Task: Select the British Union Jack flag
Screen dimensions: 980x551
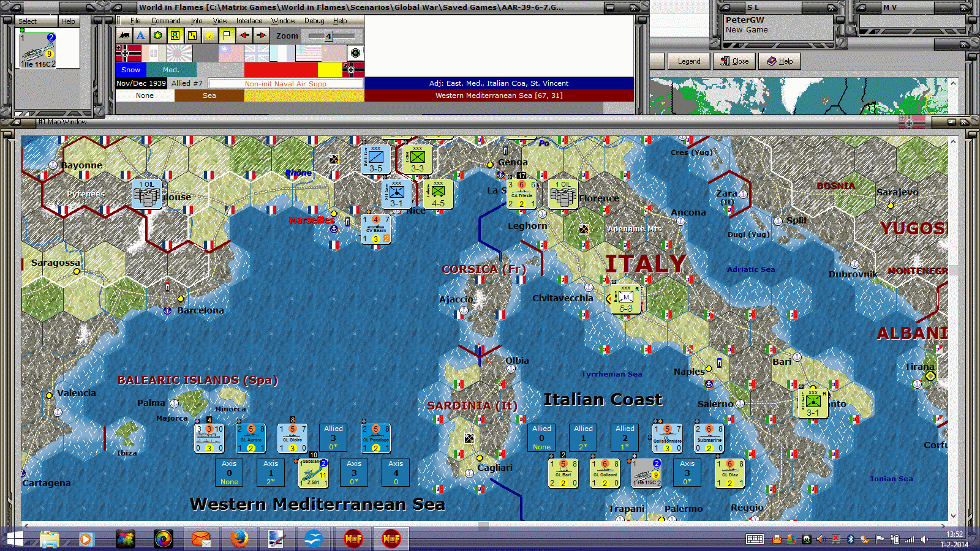Action: point(257,53)
